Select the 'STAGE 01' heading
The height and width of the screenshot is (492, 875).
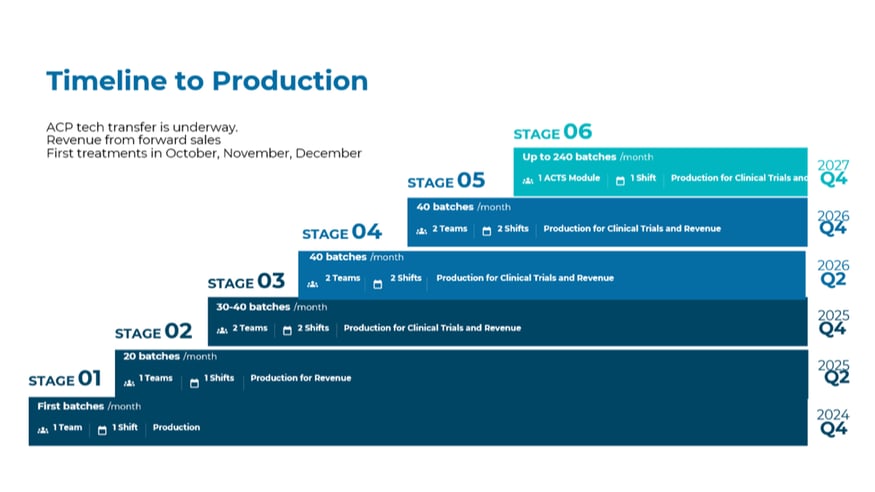pyautogui.click(x=65, y=379)
